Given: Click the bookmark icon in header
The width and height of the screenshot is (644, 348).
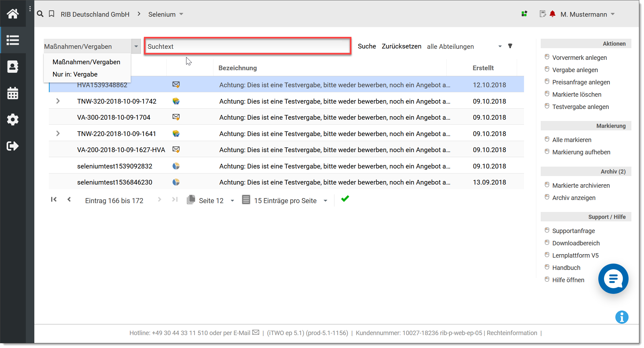Looking at the screenshot, I should [x=52, y=14].
